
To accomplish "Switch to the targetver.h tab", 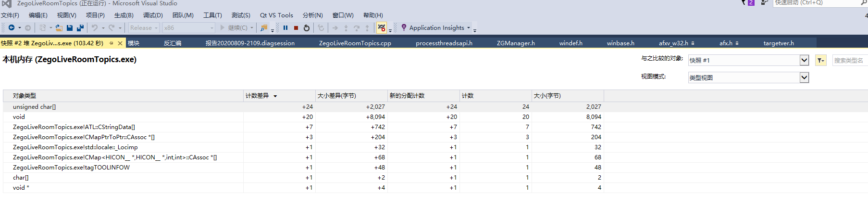I will (779, 43).
